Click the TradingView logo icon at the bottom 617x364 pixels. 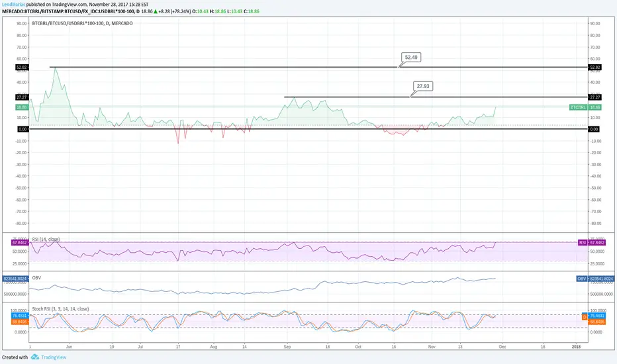pyautogui.click(x=35, y=357)
